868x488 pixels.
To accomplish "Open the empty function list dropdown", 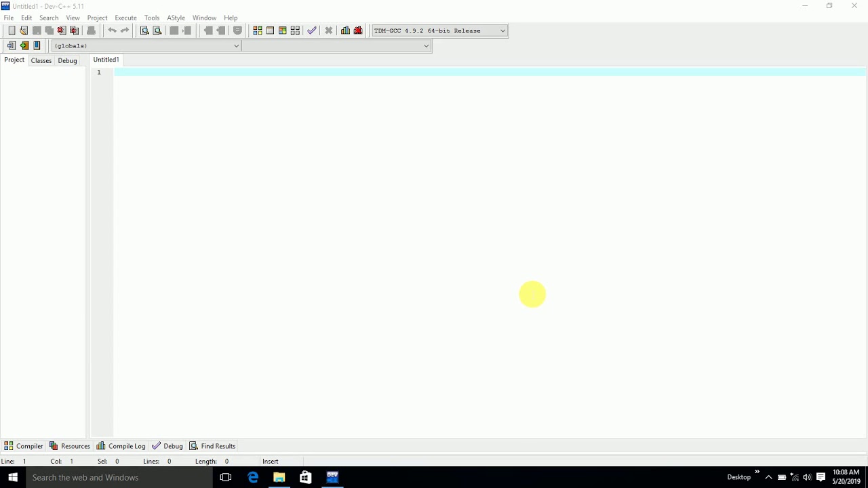I will click(336, 45).
